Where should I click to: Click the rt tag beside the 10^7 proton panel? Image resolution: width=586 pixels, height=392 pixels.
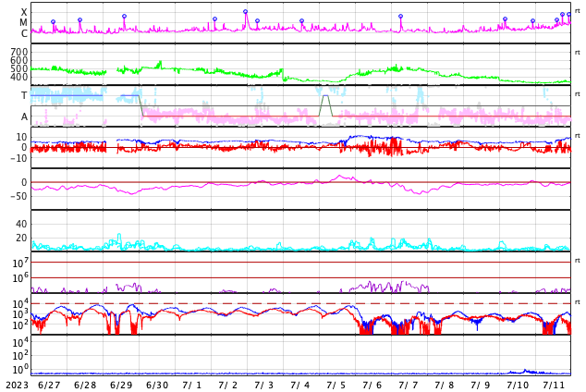[578, 261]
